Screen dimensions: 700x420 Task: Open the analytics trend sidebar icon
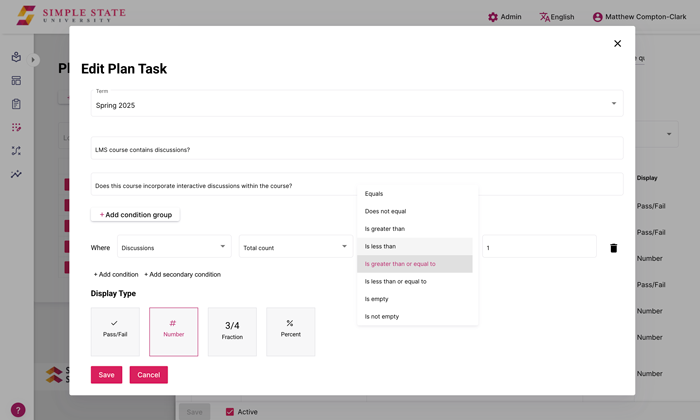pyautogui.click(x=16, y=174)
